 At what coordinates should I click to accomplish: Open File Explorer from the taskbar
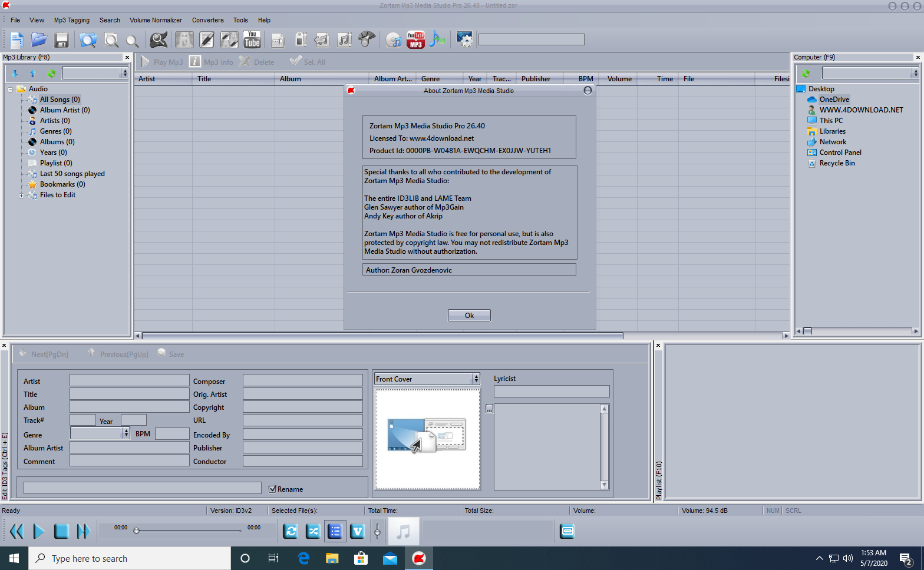332,558
